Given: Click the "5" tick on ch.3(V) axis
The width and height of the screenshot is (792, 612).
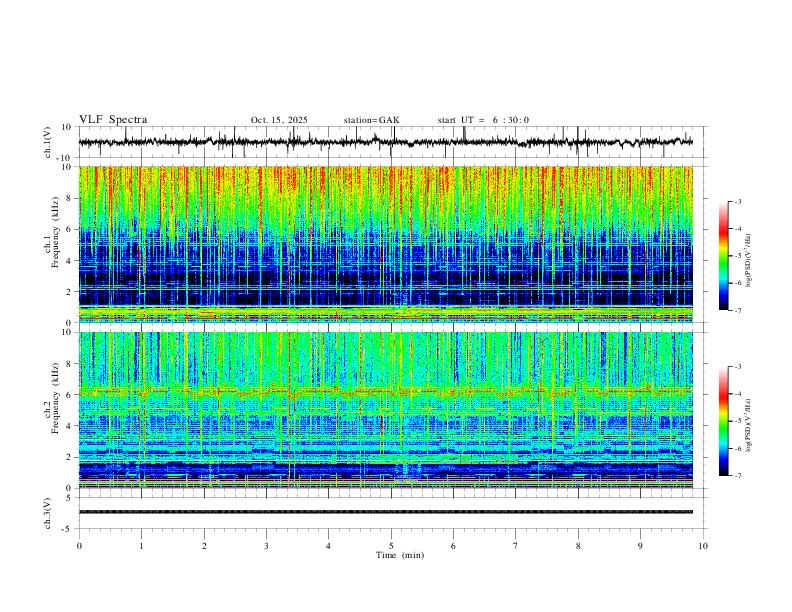Looking at the screenshot, I should pyautogui.click(x=70, y=498).
